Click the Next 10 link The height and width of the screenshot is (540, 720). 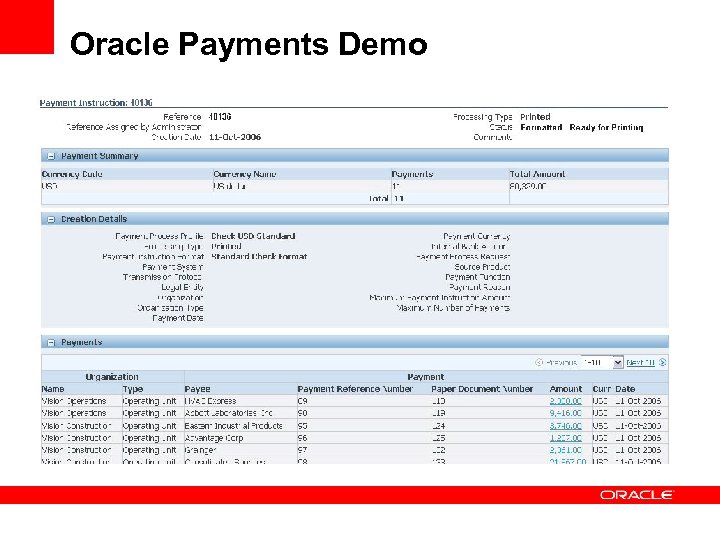click(640, 362)
